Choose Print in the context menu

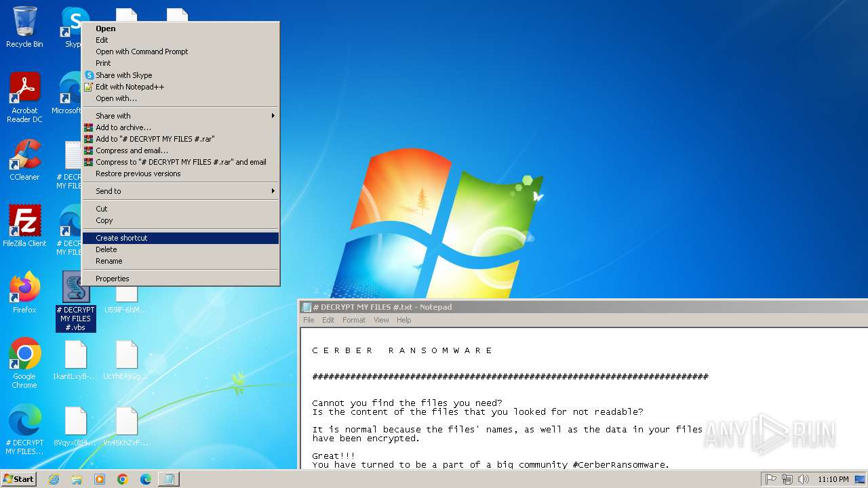(x=180, y=63)
